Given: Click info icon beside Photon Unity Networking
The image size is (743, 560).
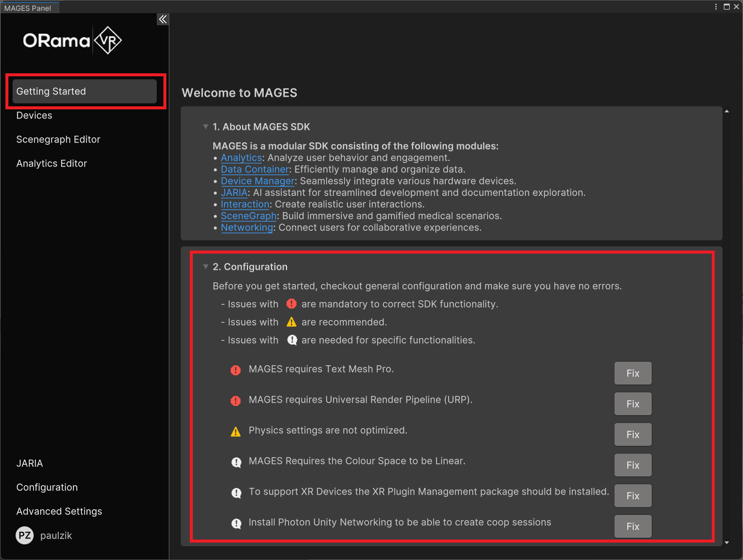Looking at the screenshot, I should 236,523.
